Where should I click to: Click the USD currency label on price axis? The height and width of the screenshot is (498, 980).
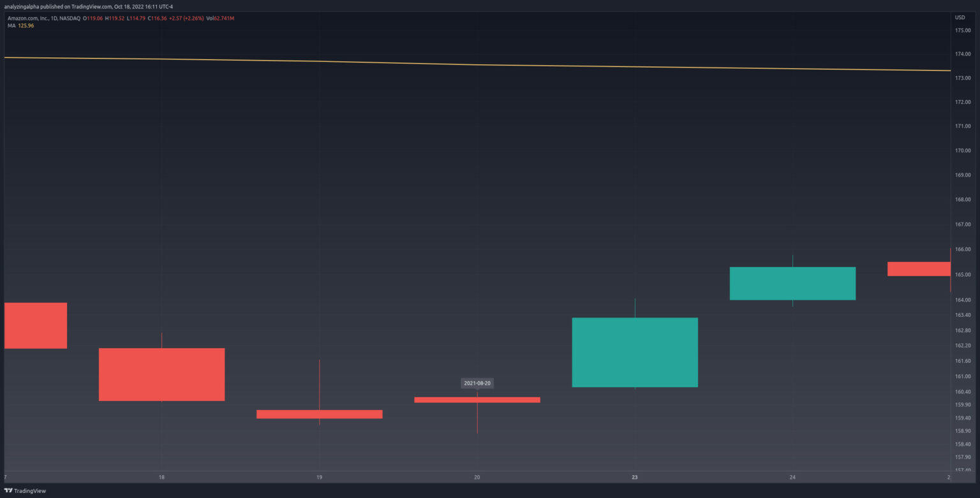tap(960, 17)
